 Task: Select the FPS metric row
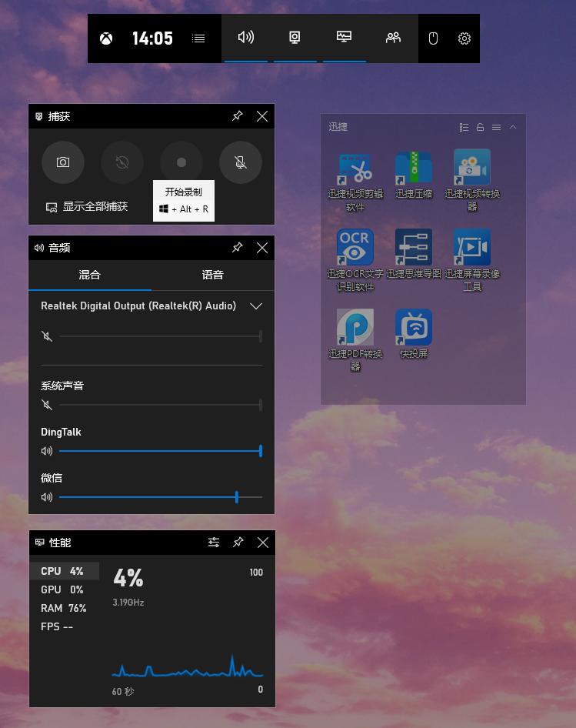65,626
